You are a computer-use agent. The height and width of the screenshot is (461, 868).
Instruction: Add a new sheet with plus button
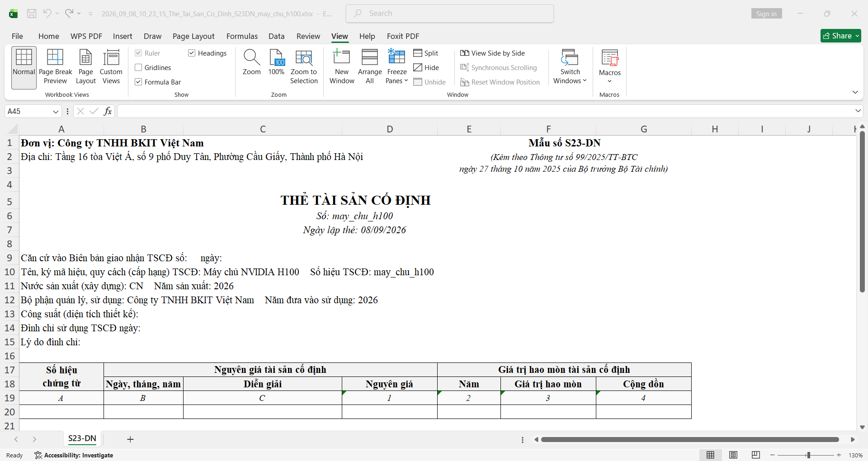pyautogui.click(x=130, y=439)
